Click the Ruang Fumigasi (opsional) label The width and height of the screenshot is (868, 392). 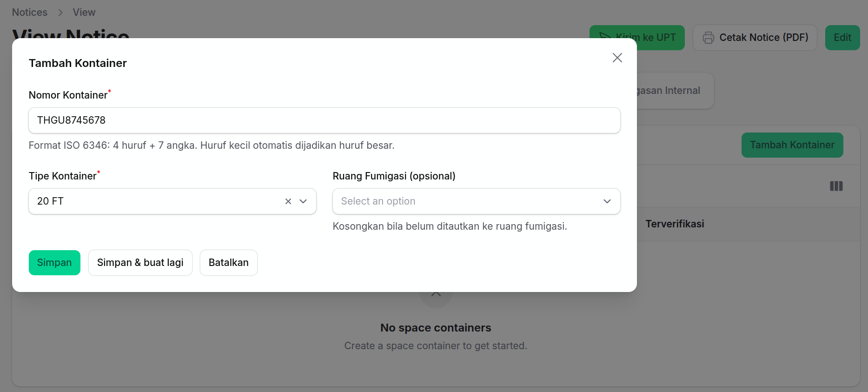(x=394, y=176)
